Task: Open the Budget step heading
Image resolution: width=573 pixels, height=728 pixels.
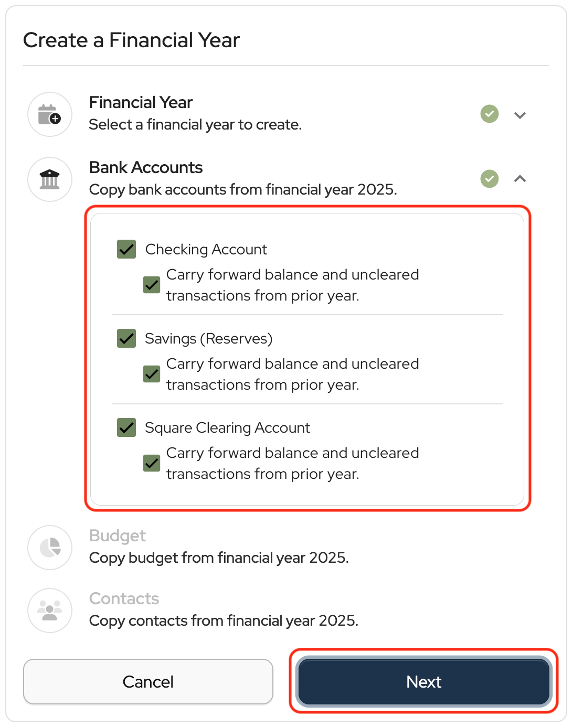Action: pos(118,536)
